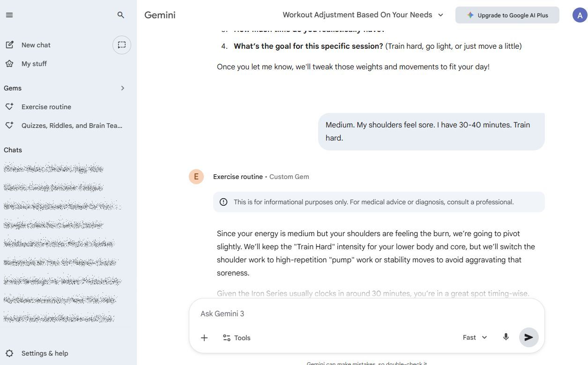The image size is (588, 365).
Task: Open My stuff in the sidebar
Action: point(34,64)
